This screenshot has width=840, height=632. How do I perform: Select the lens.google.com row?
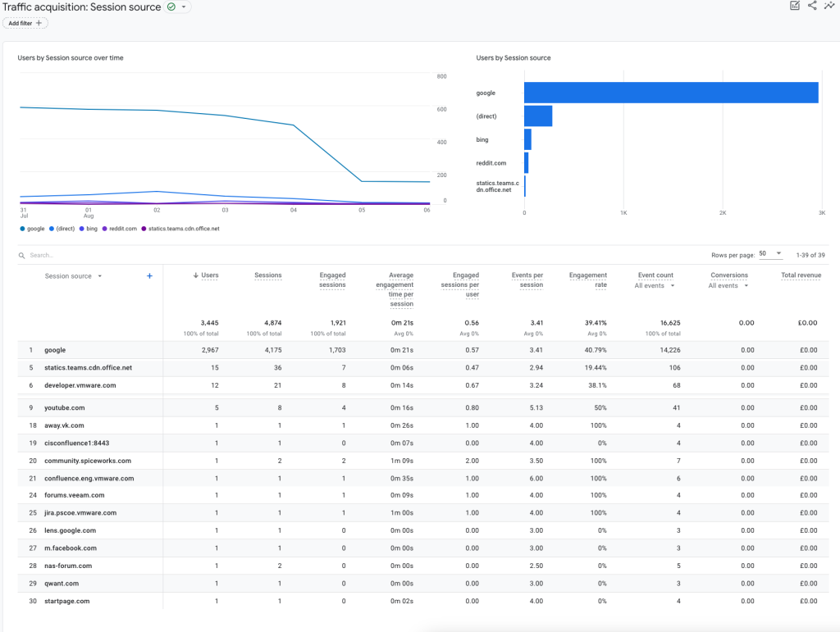[x=423, y=530]
